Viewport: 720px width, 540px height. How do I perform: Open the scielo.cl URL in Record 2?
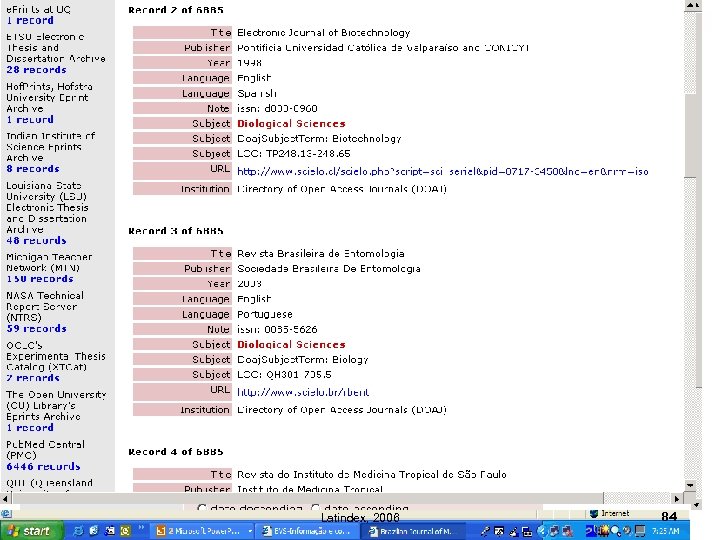click(x=443, y=172)
